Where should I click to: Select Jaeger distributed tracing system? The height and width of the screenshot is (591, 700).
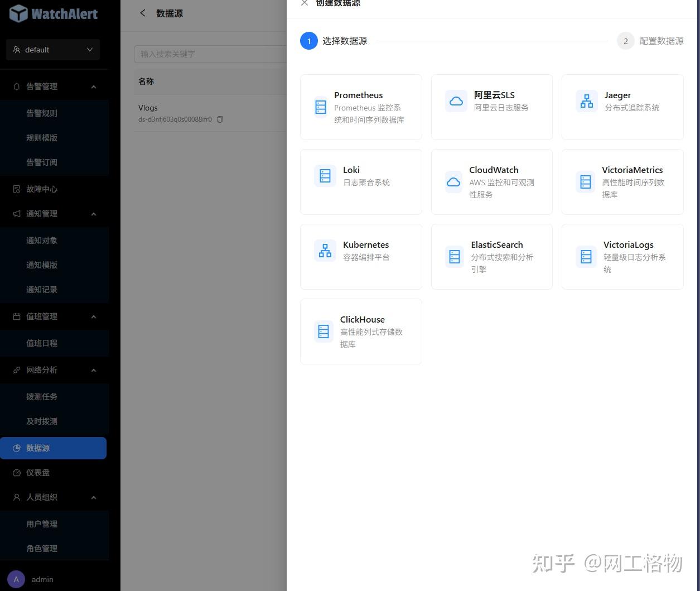(x=622, y=107)
